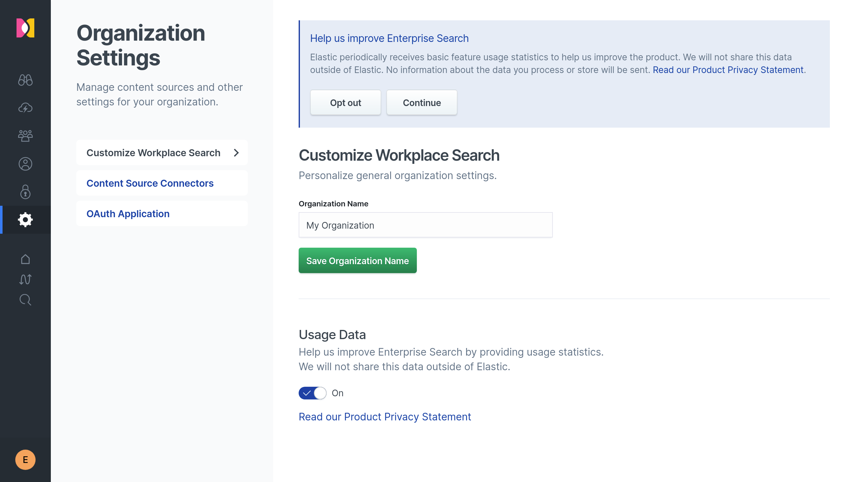Image resolution: width=868 pixels, height=482 pixels.
Task: Click 'Personalize general organization settings.' subtitle
Action: click(x=397, y=176)
